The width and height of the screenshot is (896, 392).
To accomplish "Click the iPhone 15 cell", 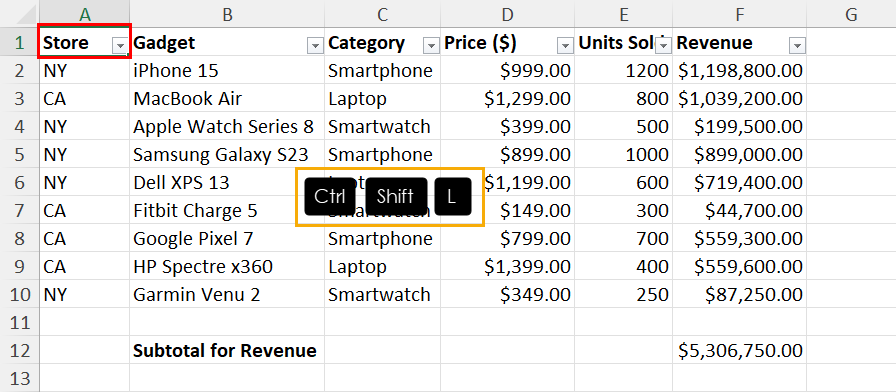I will point(227,70).
